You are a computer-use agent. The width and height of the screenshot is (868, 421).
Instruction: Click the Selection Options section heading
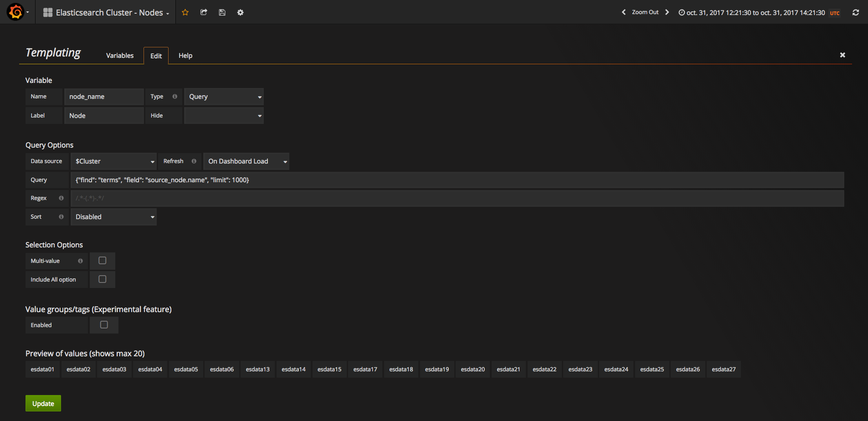point(54,245)
